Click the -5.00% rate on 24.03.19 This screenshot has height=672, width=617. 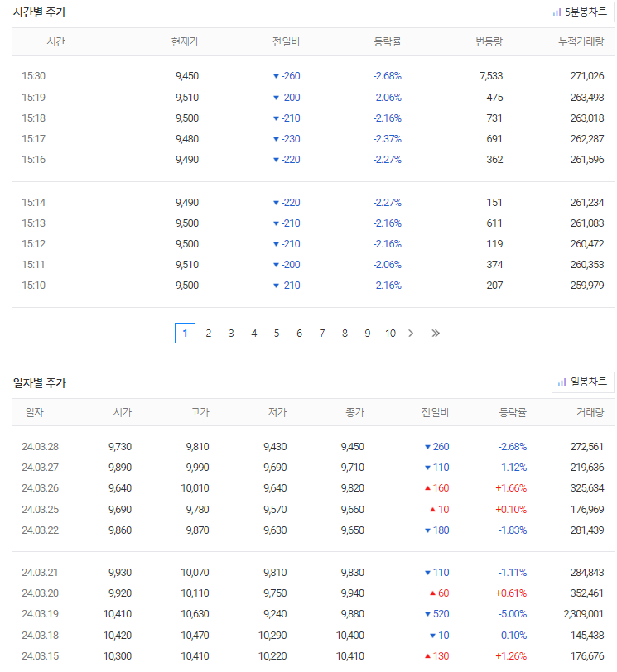pos(513,614)
